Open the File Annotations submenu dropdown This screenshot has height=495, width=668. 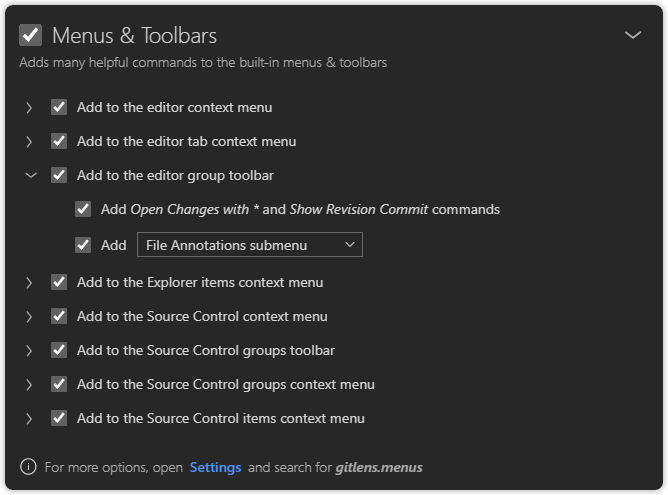250,245
